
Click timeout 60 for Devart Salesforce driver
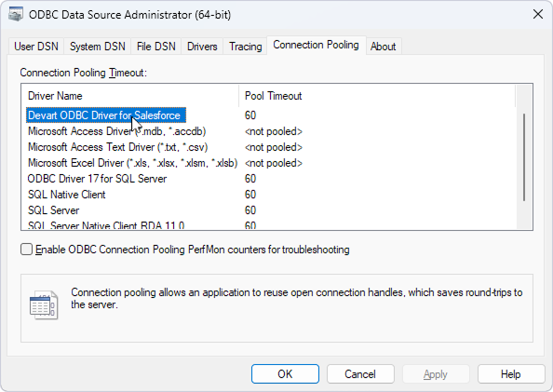250,115
